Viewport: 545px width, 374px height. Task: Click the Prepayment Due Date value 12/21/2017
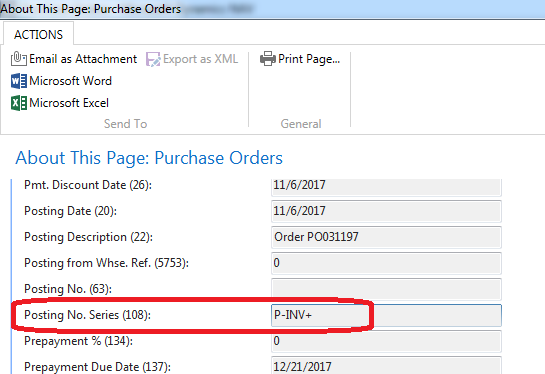[x=386, y=365]
